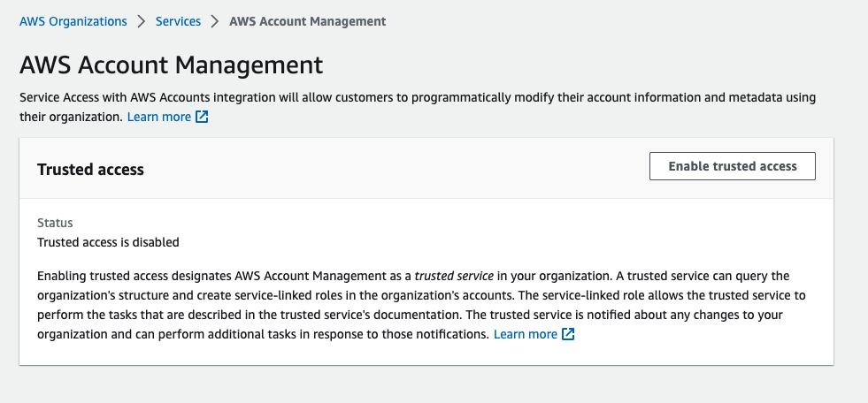Click the Status label
The height and width of the screenshot is (403, 868).
tap(55, 224)
